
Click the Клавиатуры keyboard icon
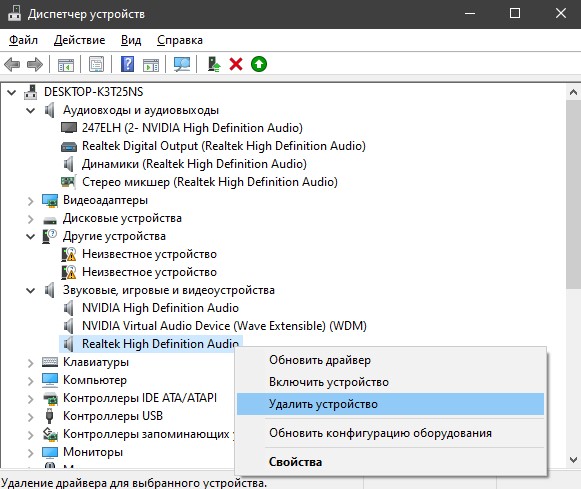(50, 362)
